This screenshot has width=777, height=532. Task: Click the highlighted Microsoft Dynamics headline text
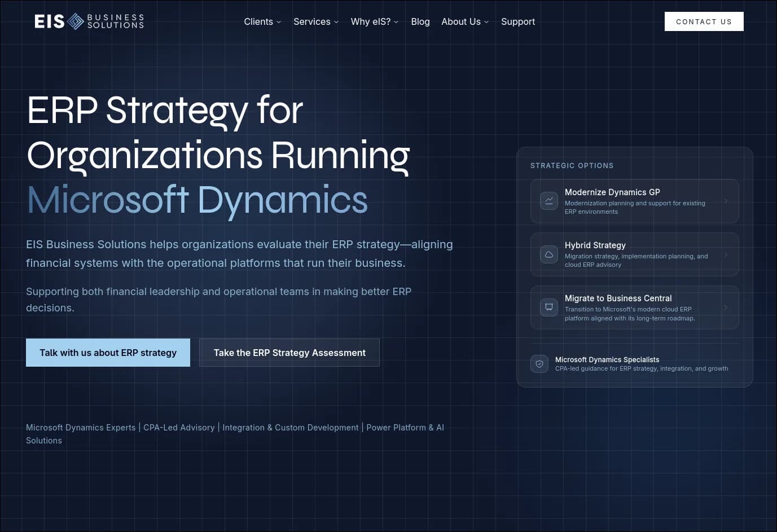pyautogui.click(x=197, y=200)
